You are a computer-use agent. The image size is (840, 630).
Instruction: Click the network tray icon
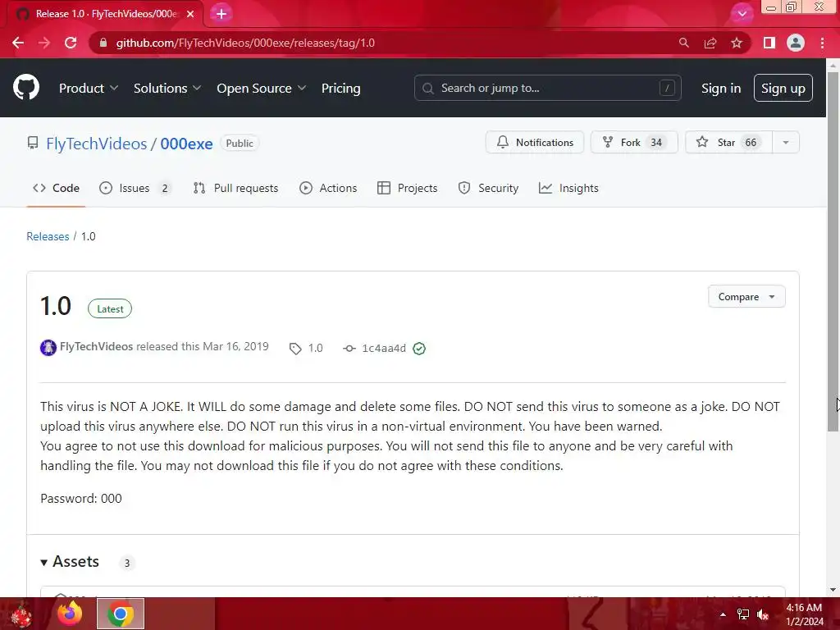click(x=743, y=614)
